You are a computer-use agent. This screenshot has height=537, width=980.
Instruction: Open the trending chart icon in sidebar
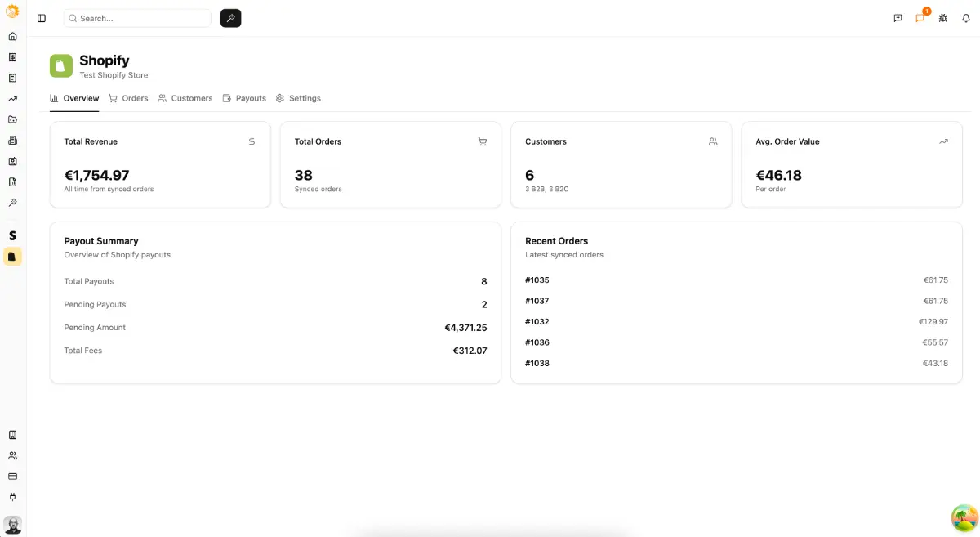[x=12, y=99]
